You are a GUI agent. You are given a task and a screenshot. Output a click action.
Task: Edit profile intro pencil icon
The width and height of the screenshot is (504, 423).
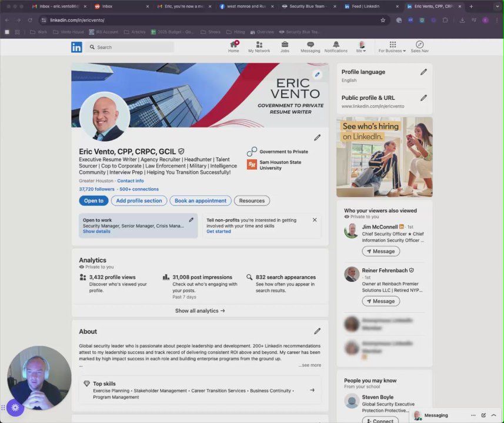(x=317, y=137)
